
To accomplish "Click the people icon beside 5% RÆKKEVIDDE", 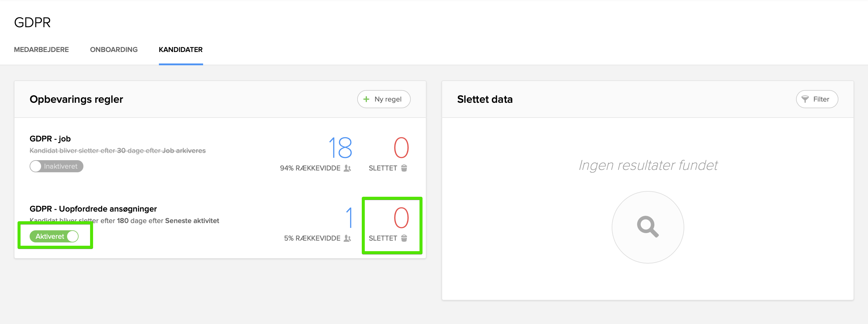I will point(347,238).
